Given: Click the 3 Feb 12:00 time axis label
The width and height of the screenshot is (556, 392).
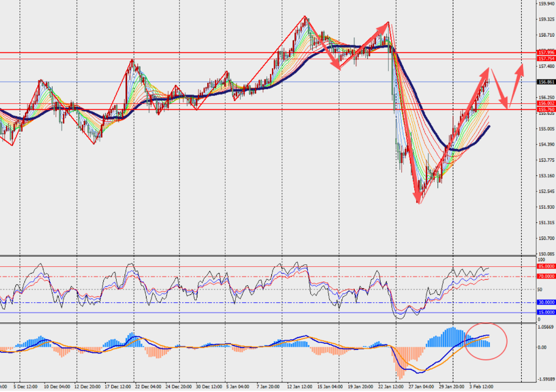Looking at the screenshot, I should coord(481,387).
